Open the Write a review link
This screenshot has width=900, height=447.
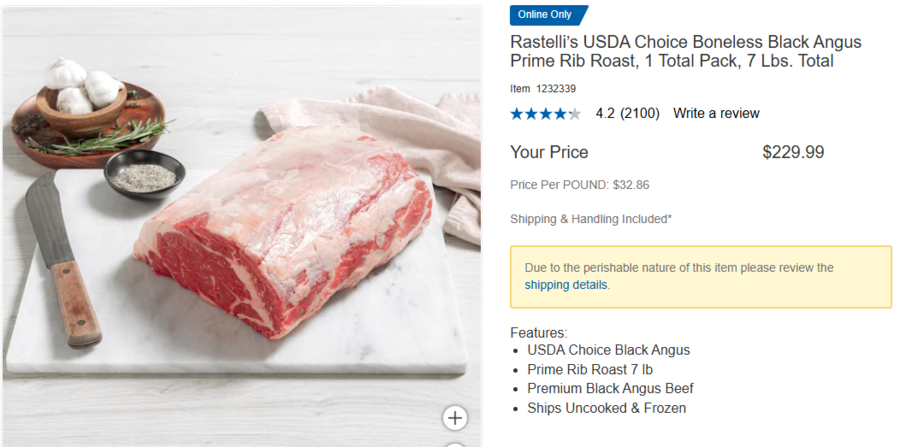point(716,113)
